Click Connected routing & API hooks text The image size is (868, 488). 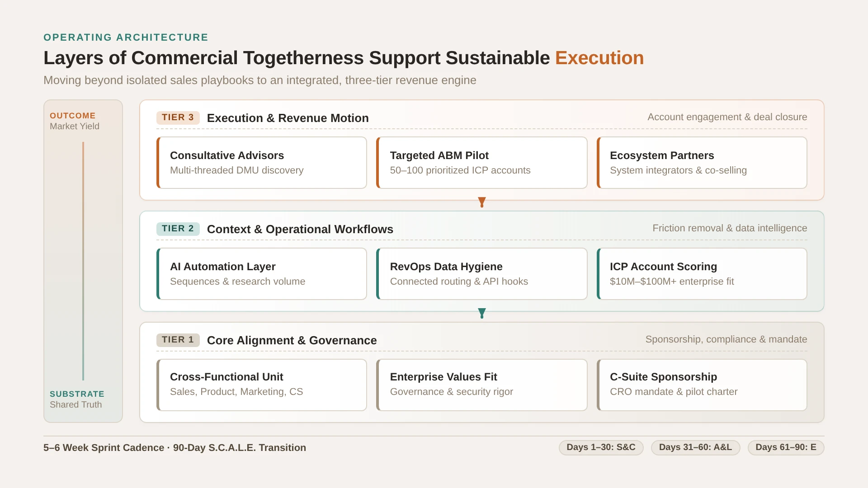pyautogui.click(x=459, y=282)
